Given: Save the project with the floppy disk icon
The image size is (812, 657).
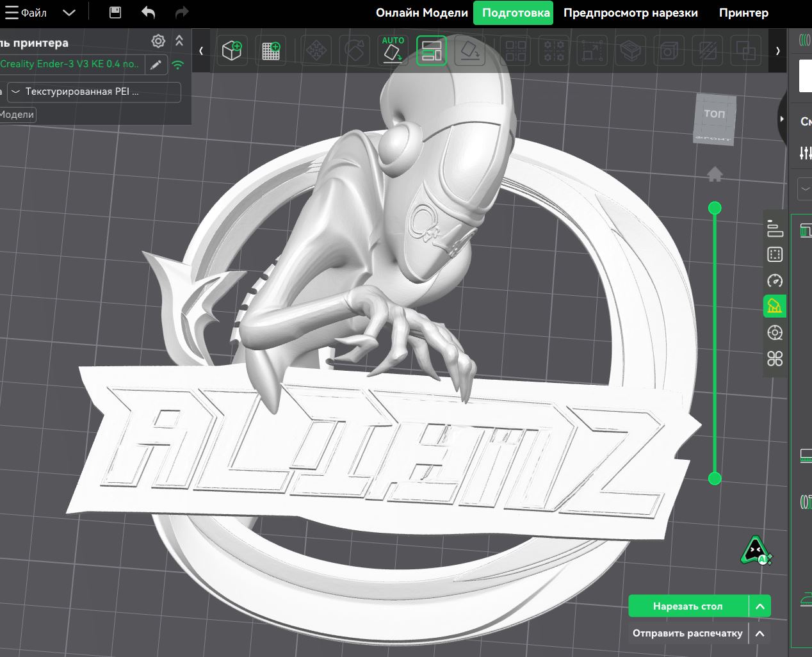Looking at the screenshot, I should (115, 12).
